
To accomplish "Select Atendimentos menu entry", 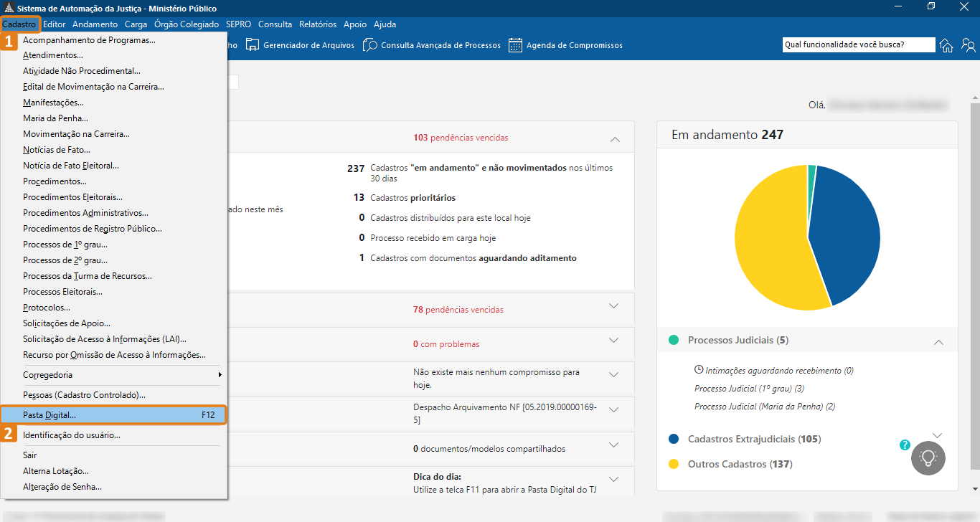I will pyautogui.click(x=114, y=55).
